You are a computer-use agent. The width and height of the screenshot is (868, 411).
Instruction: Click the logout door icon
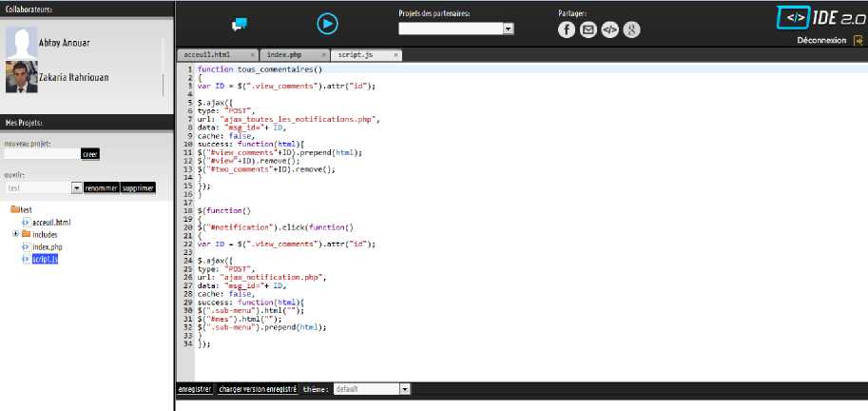858,41
